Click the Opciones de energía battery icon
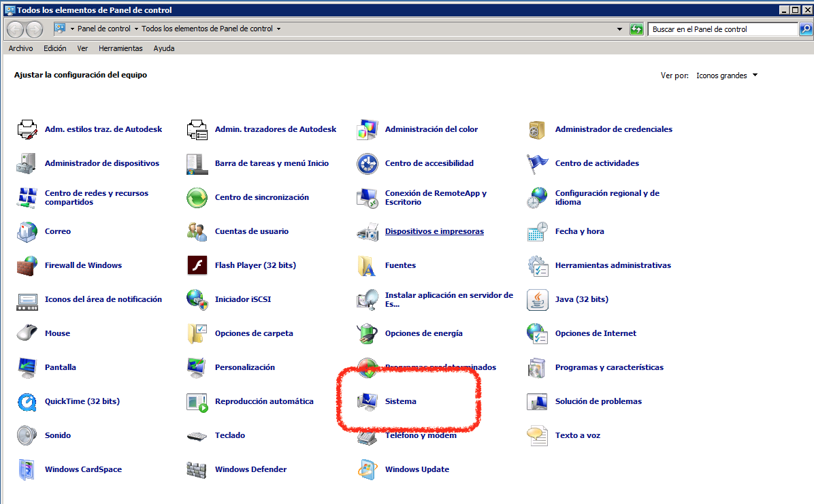814x504 pixels. 368,333
